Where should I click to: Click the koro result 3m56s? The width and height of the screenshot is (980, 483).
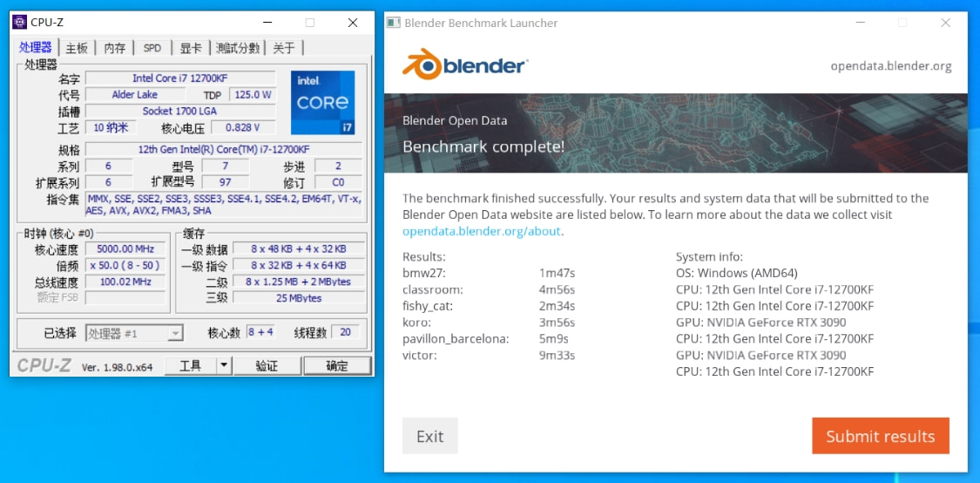point(557,323)
